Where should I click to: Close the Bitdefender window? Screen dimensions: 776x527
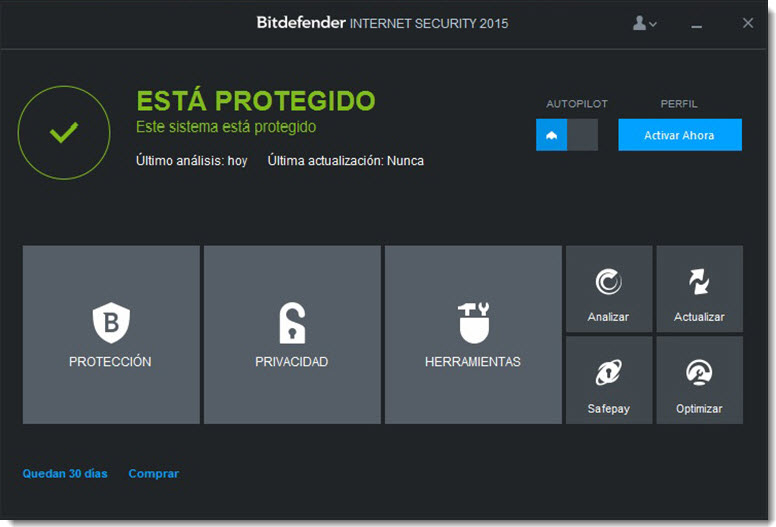click(x=748, y=23)
